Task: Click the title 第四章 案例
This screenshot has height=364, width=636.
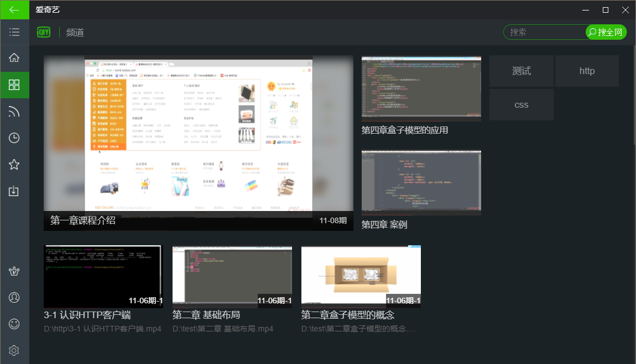Action: 384,225
